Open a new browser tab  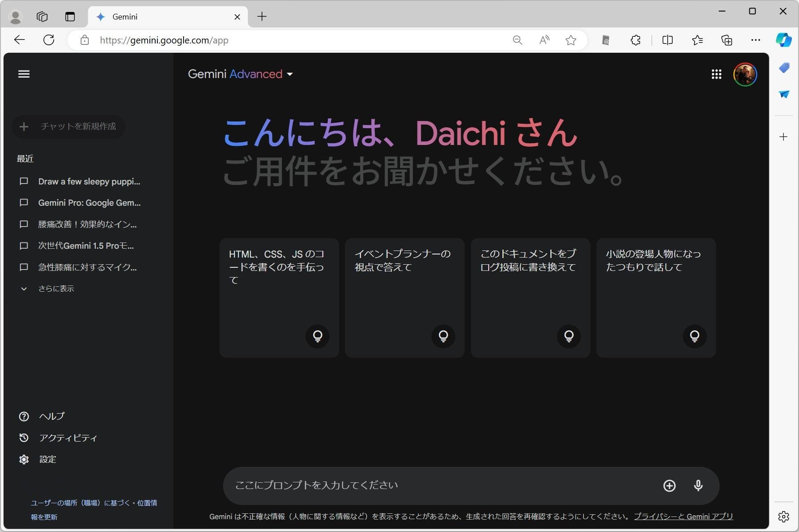tap(262, 17)
